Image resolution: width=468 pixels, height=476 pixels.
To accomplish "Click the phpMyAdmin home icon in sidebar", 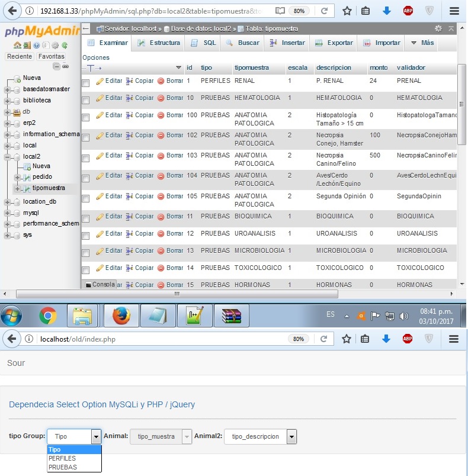I will pos(17,45).
